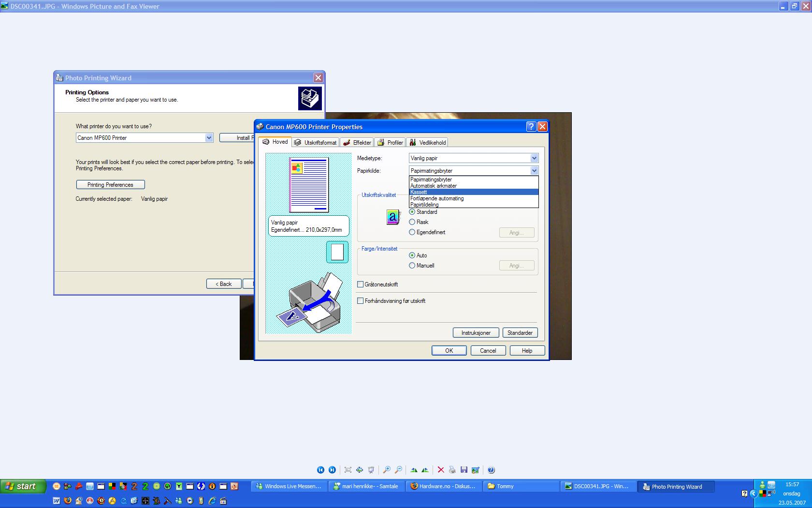This screenshot has width=812, height=508.
Task: Go to the next image in the viewer toolbar
Action: 332,470
